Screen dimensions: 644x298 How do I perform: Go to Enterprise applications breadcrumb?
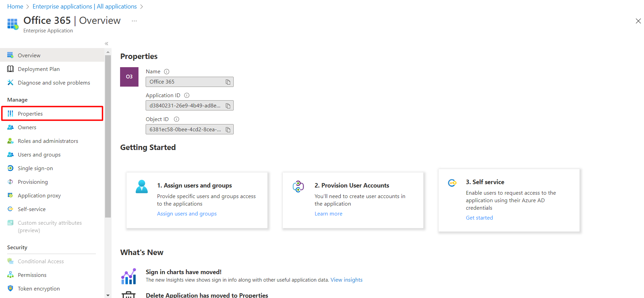point(85,6)
